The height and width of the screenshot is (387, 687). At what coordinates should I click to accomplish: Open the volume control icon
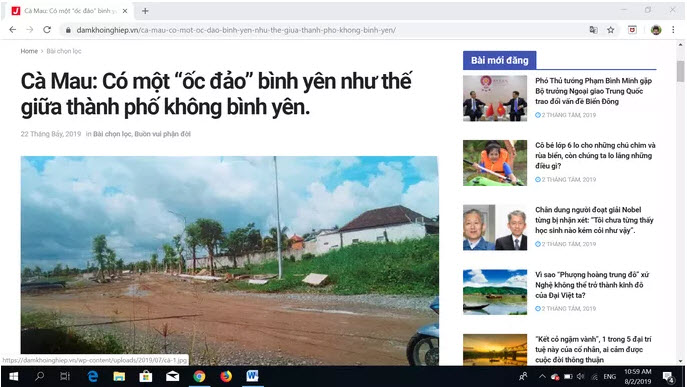[x=581, y=376]
